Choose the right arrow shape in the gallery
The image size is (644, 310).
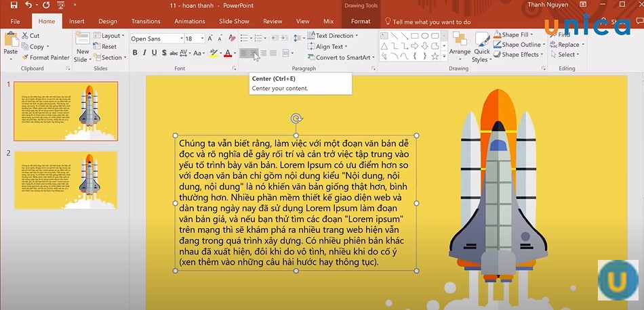coord(415,46)
